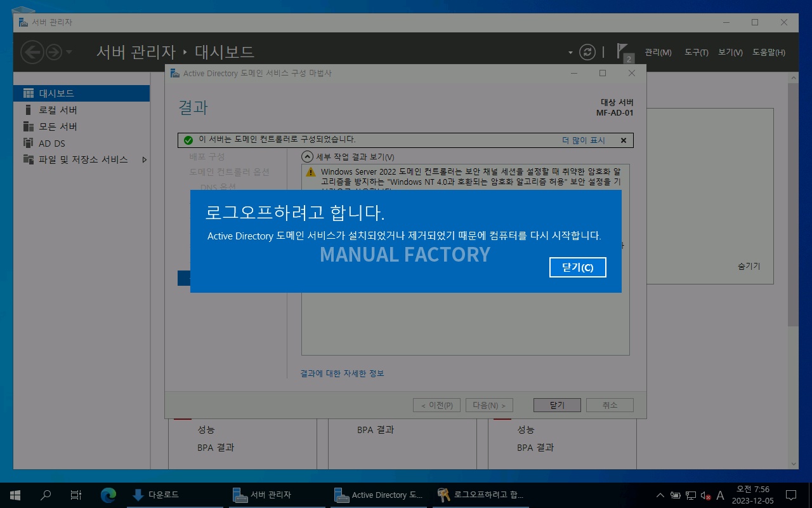
Task: Click BPA 결과 in right dashboard tile
Action: coord(535,448)
